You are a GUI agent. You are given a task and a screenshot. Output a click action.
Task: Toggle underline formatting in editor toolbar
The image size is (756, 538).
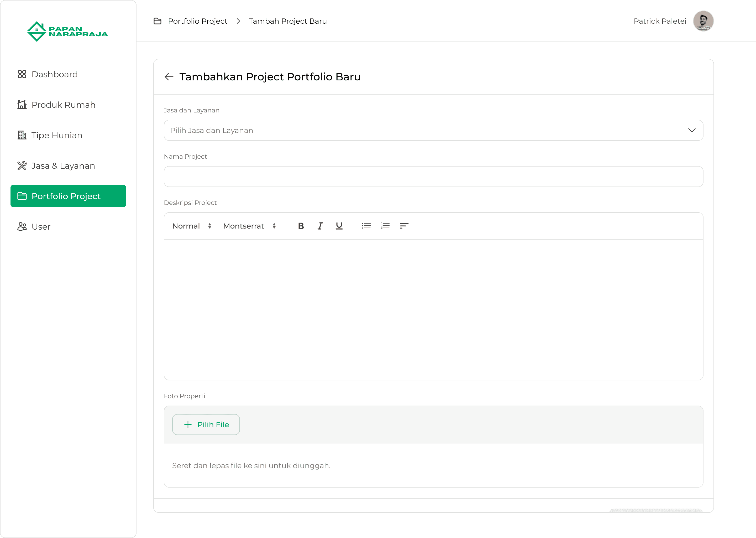pyautogui.click(x=339, y=226)
